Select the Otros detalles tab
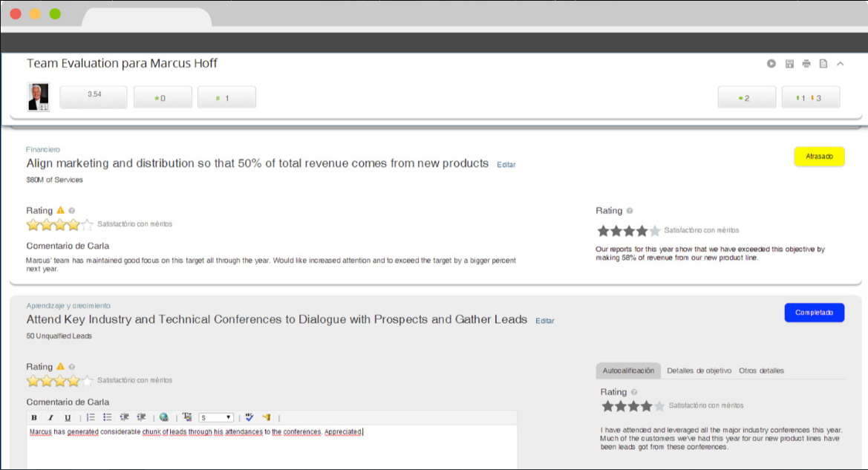The height and width of the screenshot is (470, 868). click(762, 371)
